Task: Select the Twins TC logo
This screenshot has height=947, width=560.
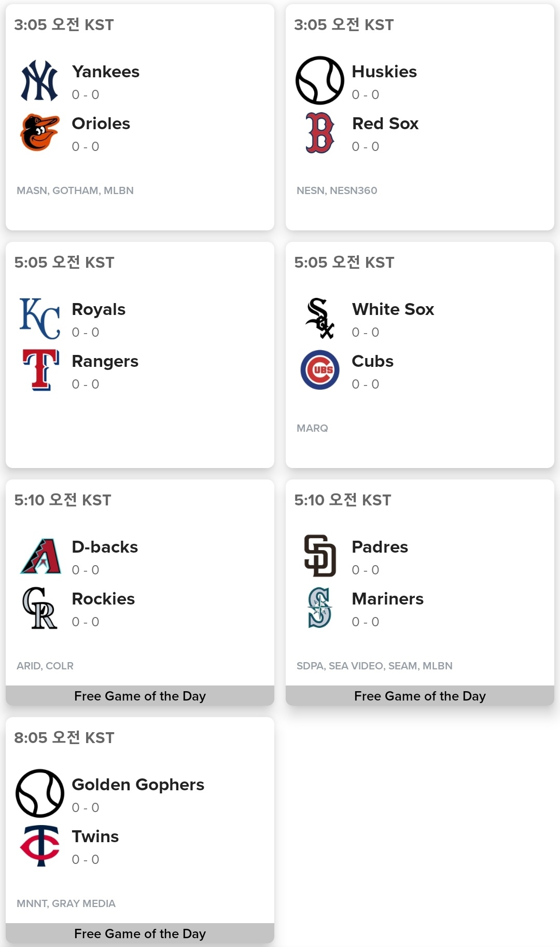Action: (x=39, y=845)
